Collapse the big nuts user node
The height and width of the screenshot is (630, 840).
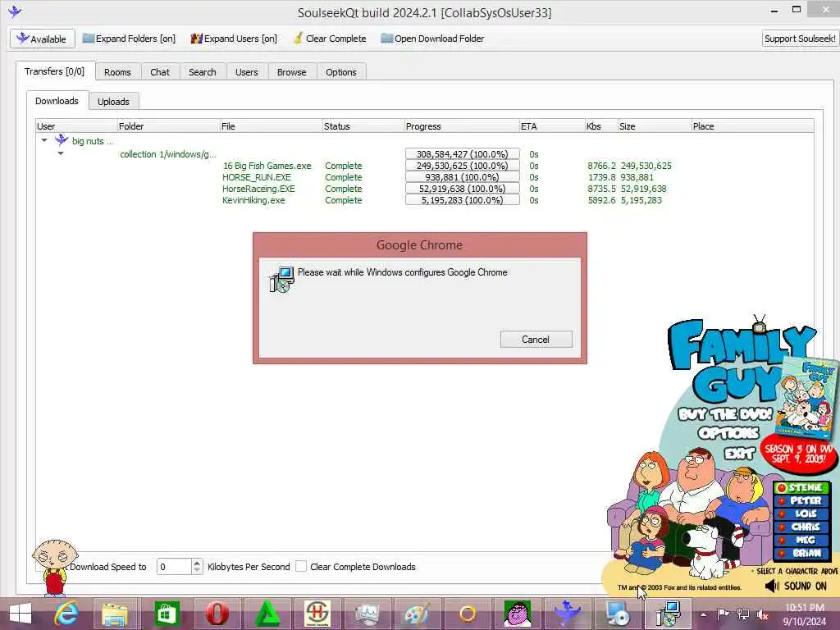point(44,140)
